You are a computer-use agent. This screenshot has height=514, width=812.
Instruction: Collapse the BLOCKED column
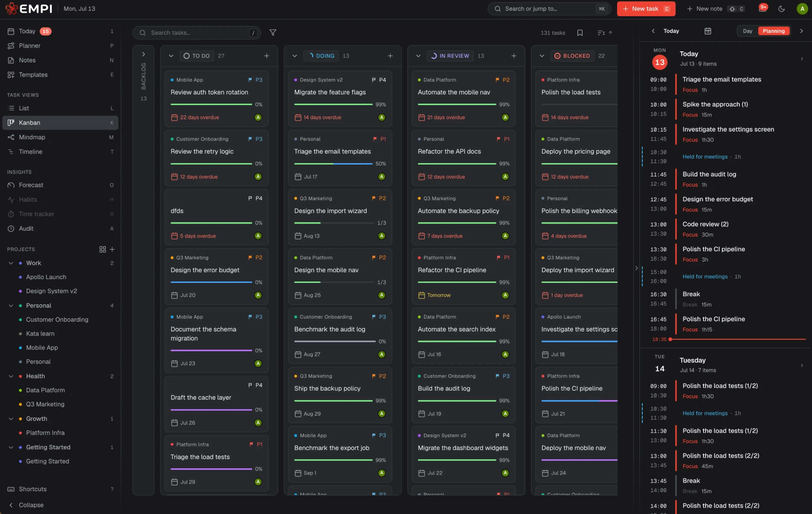(x=542, y=56)
